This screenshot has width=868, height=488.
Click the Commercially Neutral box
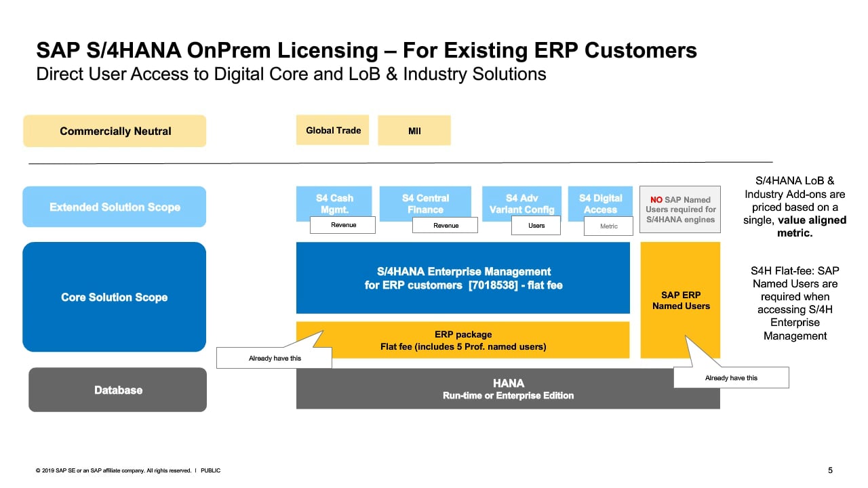click(x=115, y=131)
